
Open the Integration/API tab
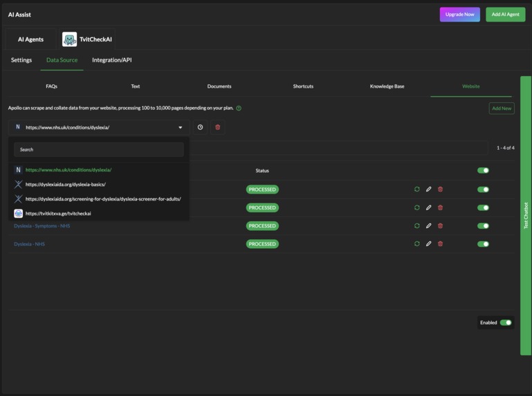[112, 60]
